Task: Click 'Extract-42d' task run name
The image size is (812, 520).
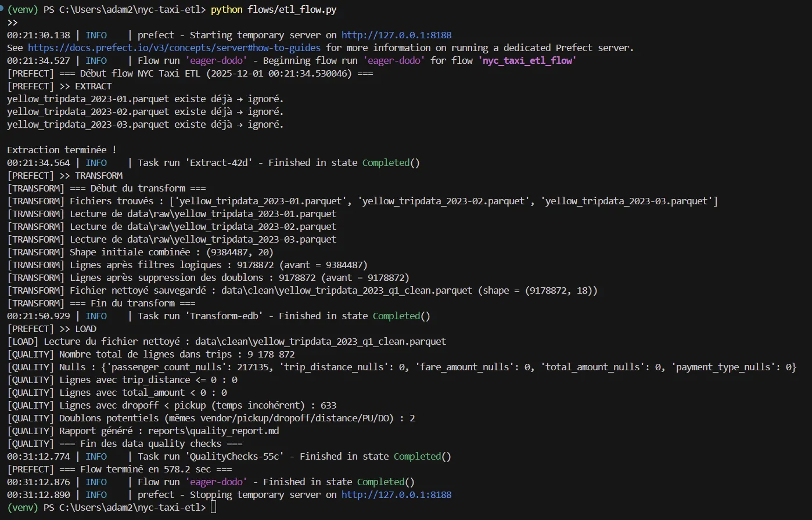Action: coord(219,163)
